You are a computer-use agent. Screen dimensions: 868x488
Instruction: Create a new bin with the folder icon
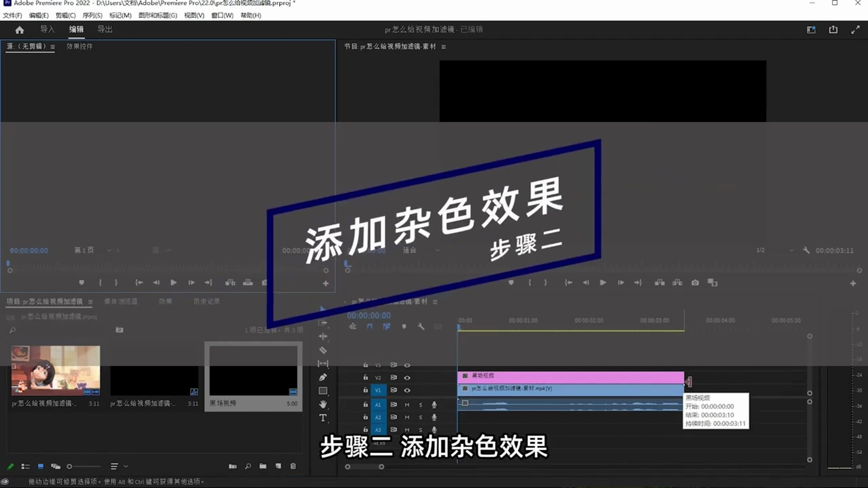click(263, 467)
